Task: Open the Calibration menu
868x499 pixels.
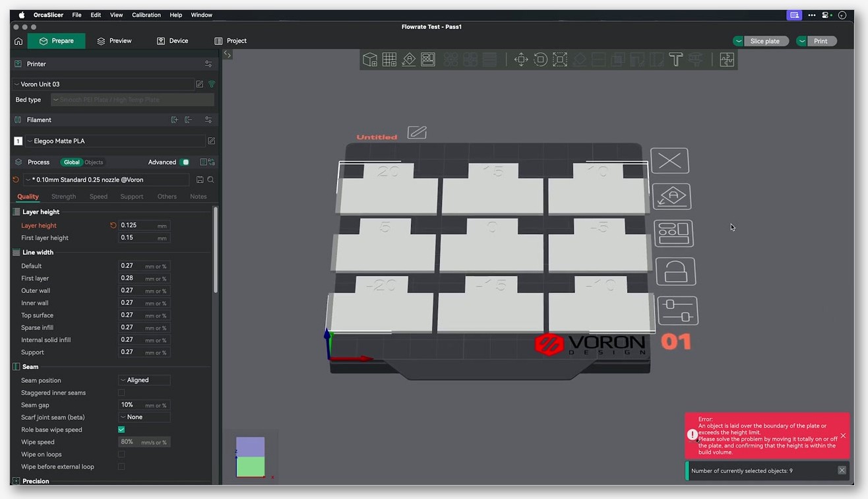Action: point(146,15)
